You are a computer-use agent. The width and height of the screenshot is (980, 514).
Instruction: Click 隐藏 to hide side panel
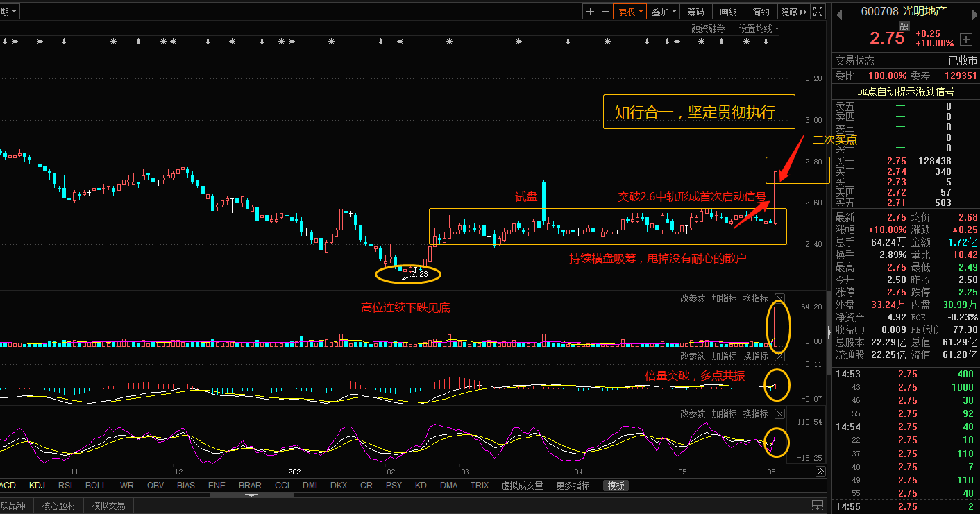pos(793,12)
